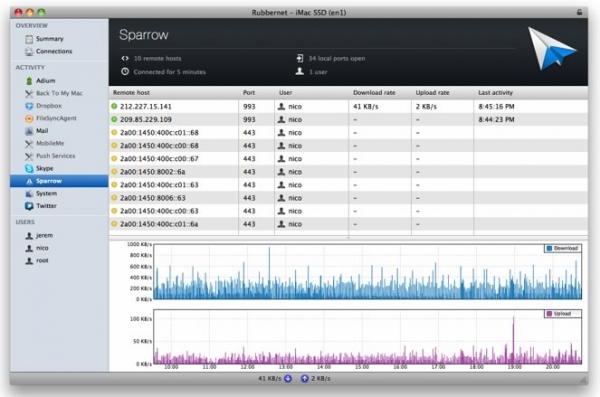Select host 2a00:1450:400c:c00::63 row
The width and height of the screenshot is (600, 397).
(x=348, y=211)
